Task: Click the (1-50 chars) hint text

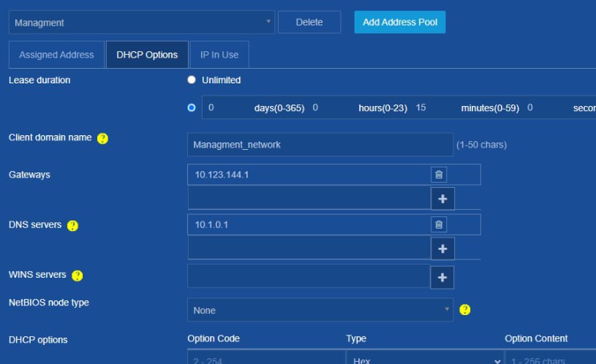Action: (481, 145)
